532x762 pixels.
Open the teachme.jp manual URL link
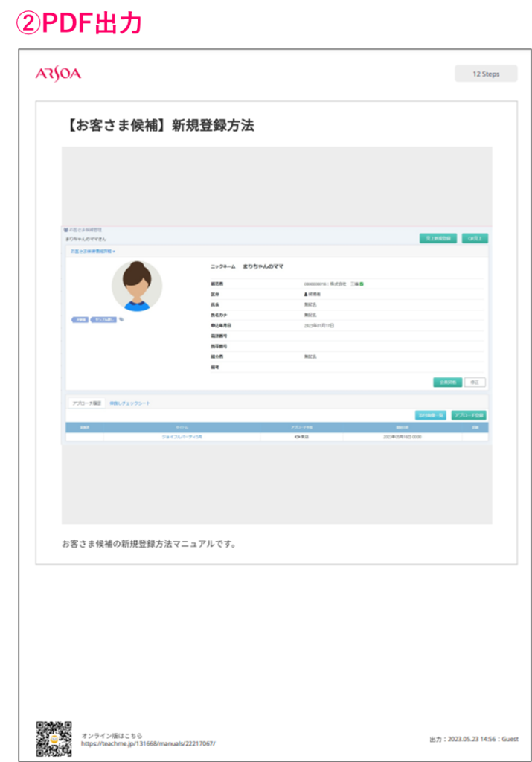(148, 743)
